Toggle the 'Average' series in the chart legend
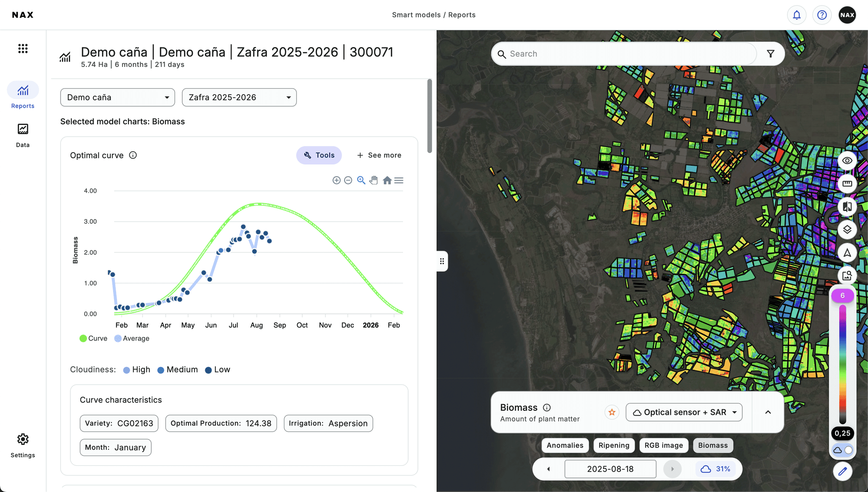868x492 pixels. (x=132, y=338)
